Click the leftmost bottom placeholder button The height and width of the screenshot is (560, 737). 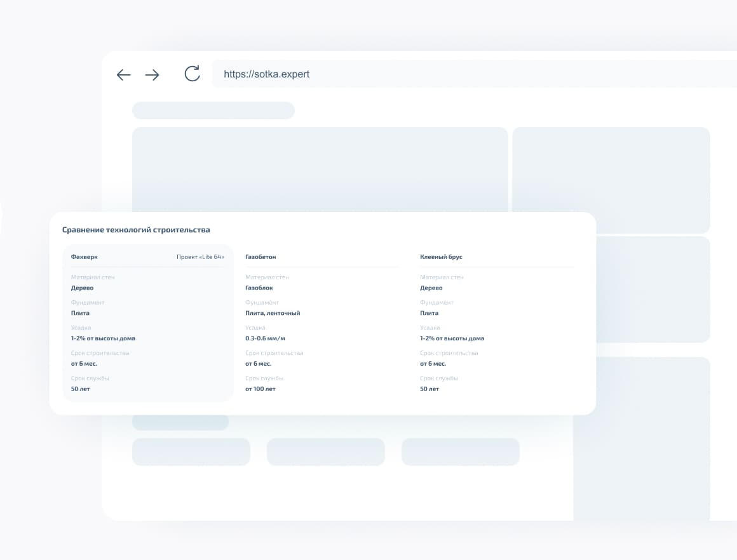click(191, 452)
